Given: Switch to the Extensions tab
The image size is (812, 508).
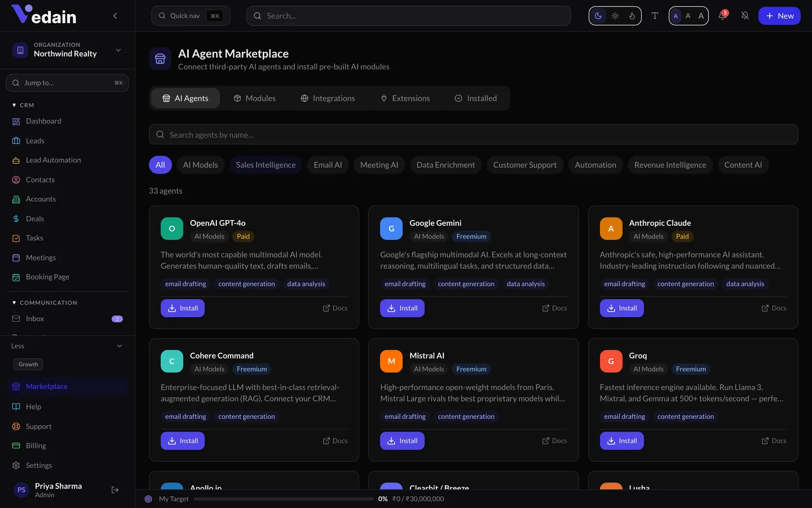Looking at the screenshot, I should pos(405,98).
